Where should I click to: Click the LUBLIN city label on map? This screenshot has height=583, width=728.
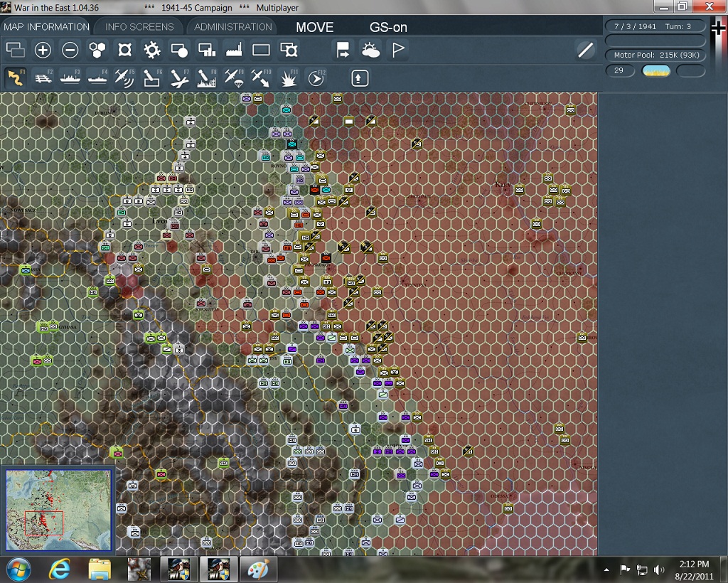point(103,113)
